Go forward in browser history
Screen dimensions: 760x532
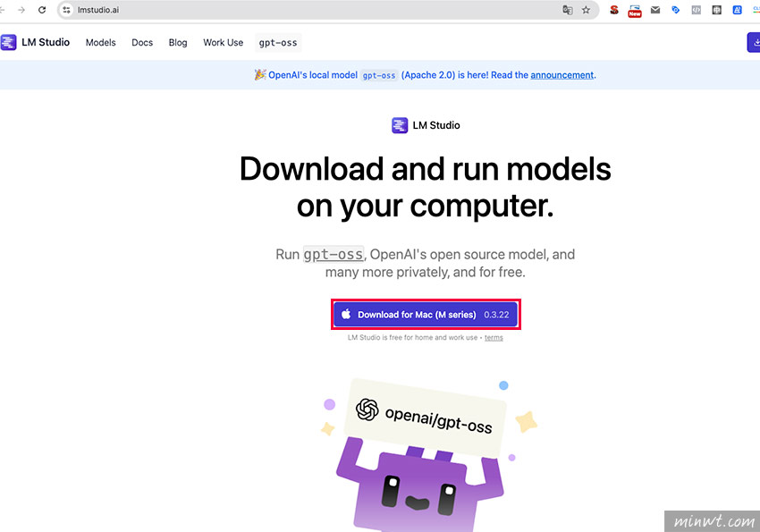click(21, 10)
